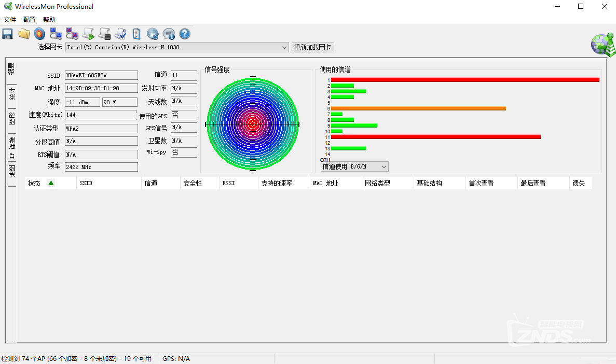Click green sort arrow in 状态 column

51,183
